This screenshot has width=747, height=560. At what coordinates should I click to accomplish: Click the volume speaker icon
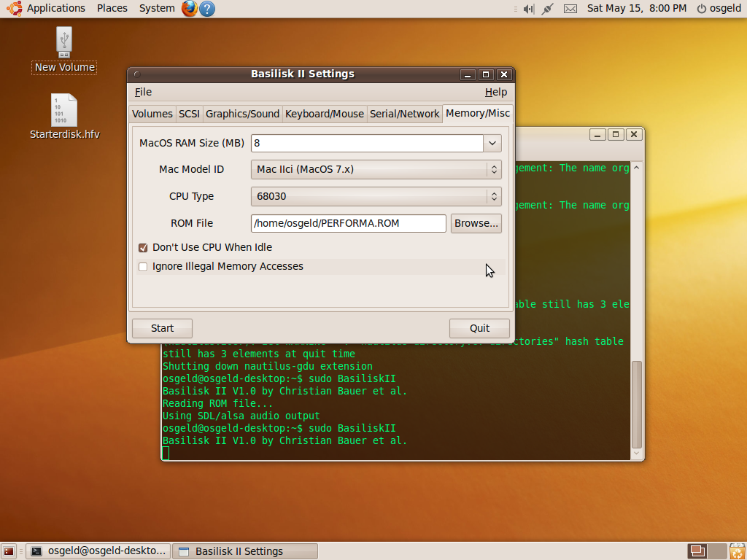coord(529,9)
